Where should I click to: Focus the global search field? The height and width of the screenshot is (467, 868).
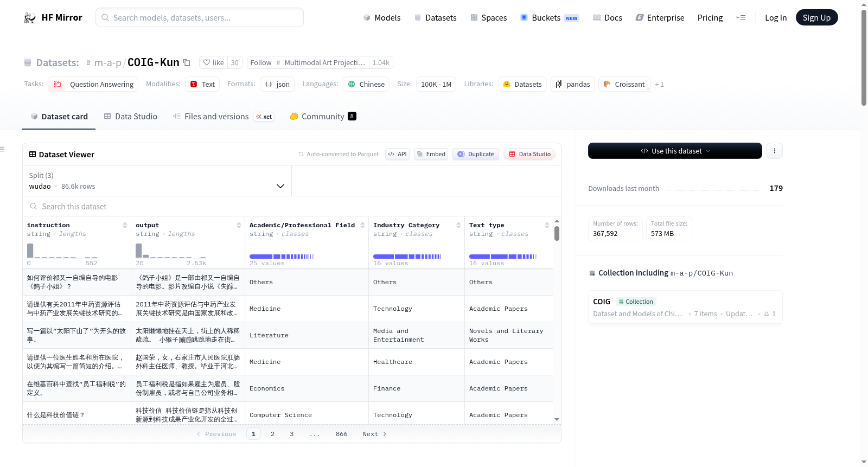200,17
